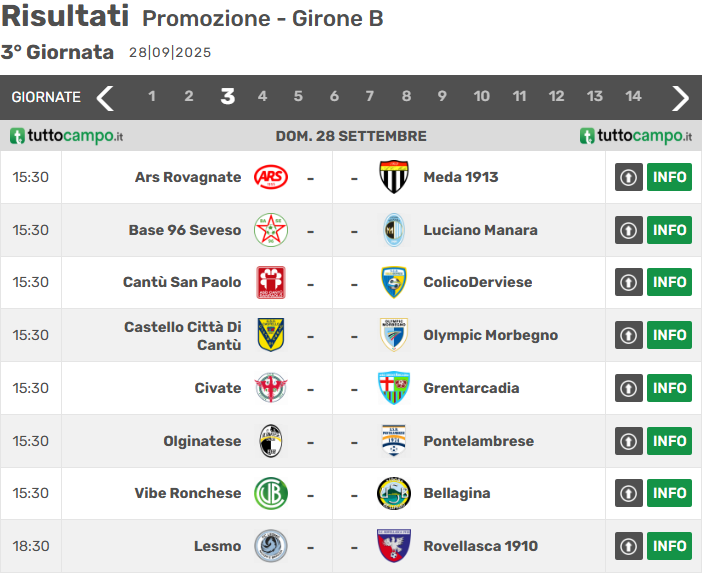Open INFO for Civate vs Grentarcadia
This screenshot has width=708, height=577.
click(669, 388)
